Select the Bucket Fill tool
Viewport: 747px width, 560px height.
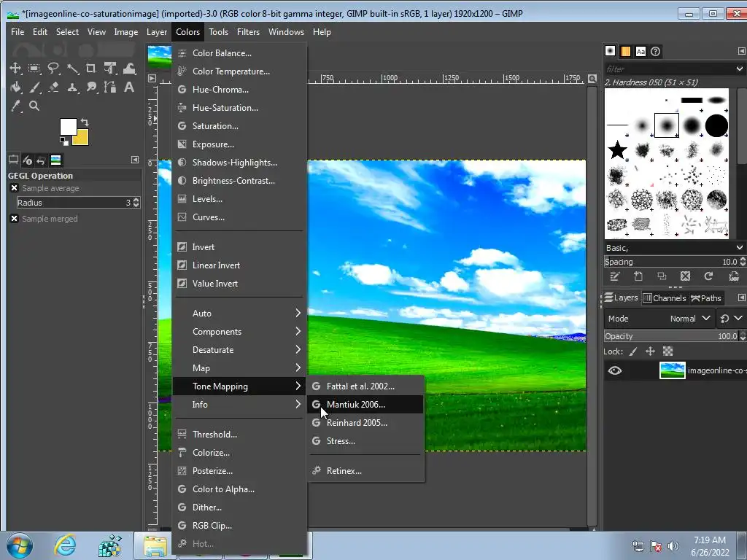point(15,87)
